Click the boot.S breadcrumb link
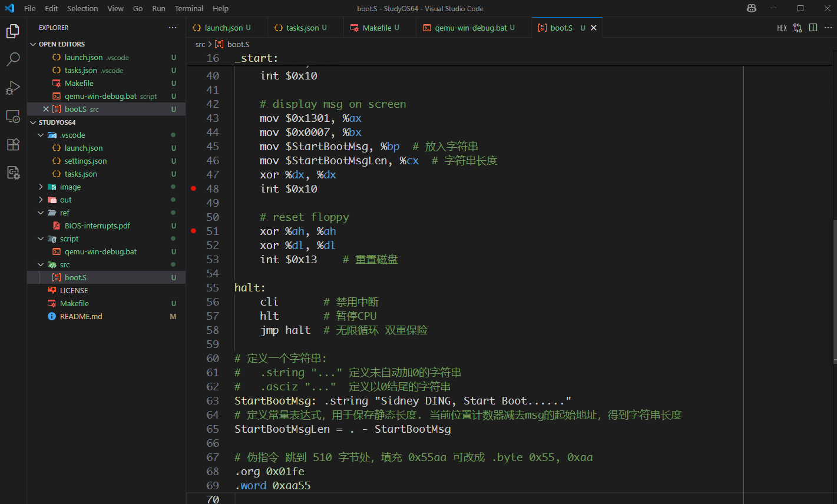The image size is (837, 504). click(x=238, y=44)
